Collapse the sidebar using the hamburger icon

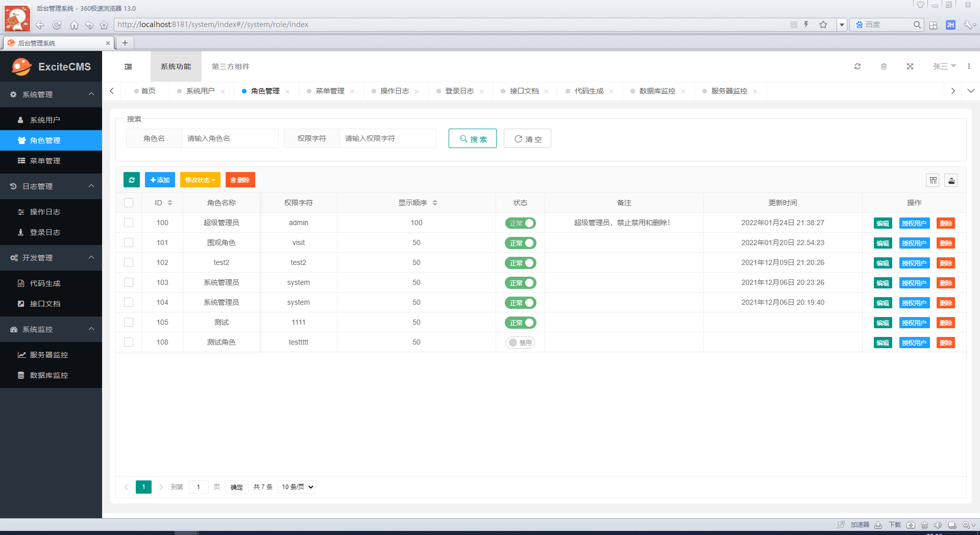[128, 66]
